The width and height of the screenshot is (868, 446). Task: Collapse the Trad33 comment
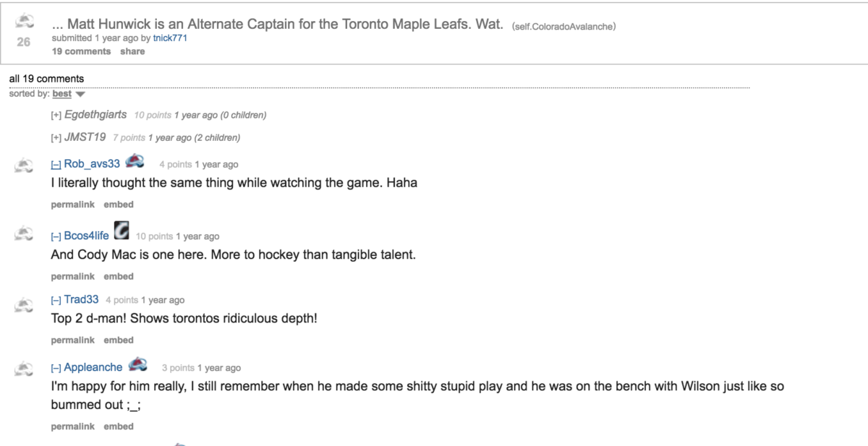pyautogui.click(x=55, y=301)
